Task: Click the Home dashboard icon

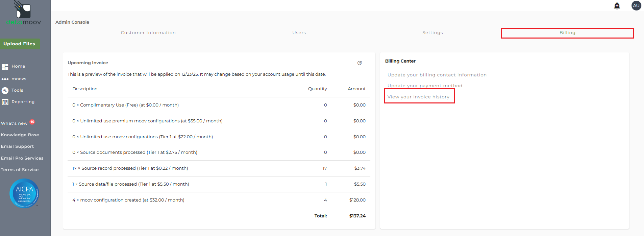Action: tap(5, 67)
